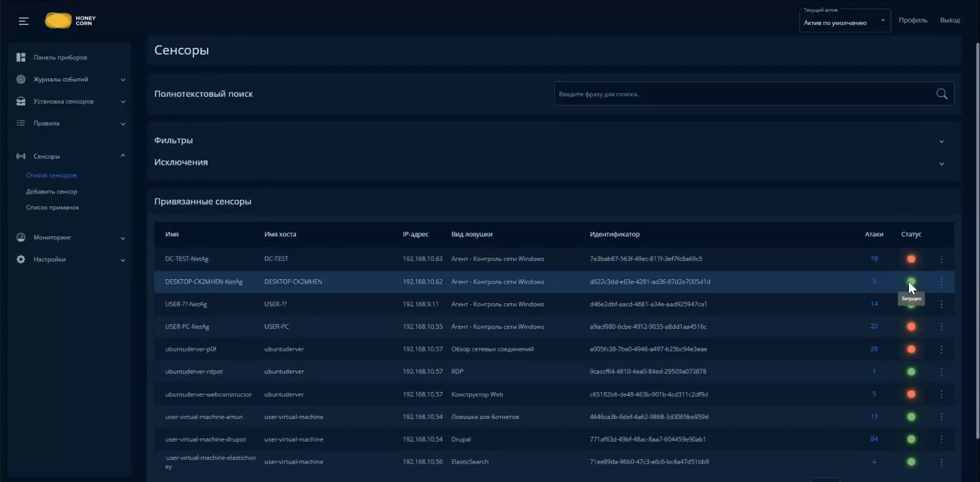This screenshot has width=980, height=482.
Task: Toggle the hamburger sidebar menu
Action: tap(24, 21)
